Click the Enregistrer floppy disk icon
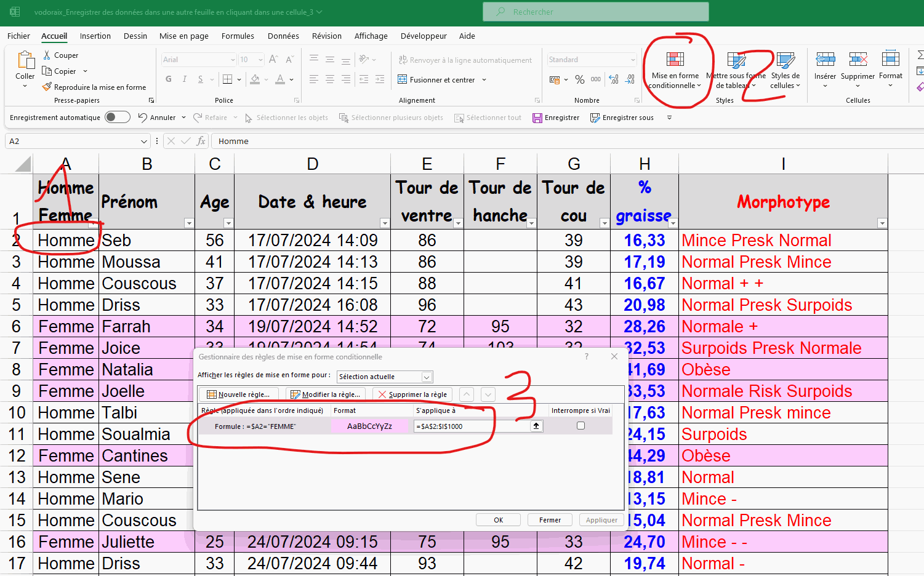The height and width of the screenshot is (576, 924). tap(537, 118)
